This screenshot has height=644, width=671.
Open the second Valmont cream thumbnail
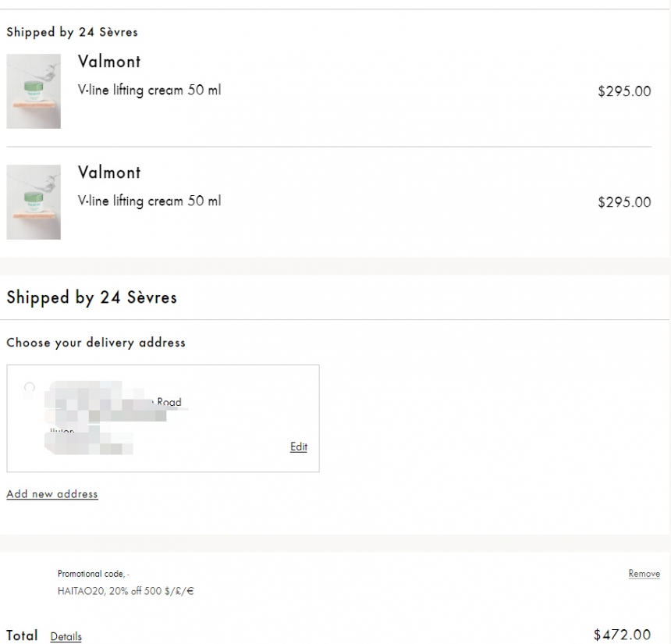[x=34, y=202]
